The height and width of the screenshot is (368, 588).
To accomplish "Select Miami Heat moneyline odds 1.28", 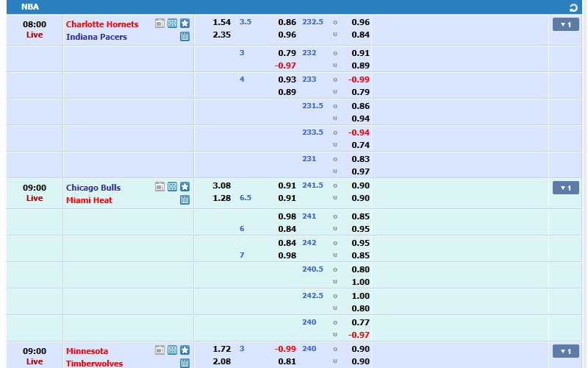I will pyautogui.click(x=221, y=198).
